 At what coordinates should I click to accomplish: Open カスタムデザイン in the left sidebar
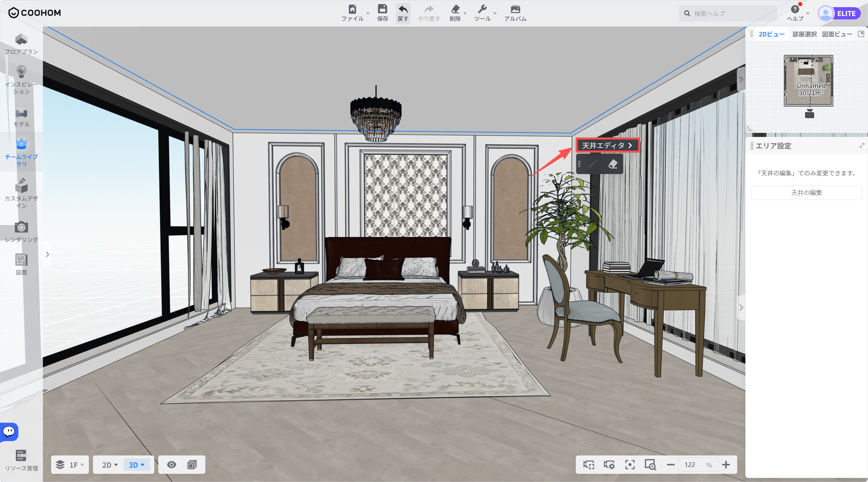coord(21,193)
